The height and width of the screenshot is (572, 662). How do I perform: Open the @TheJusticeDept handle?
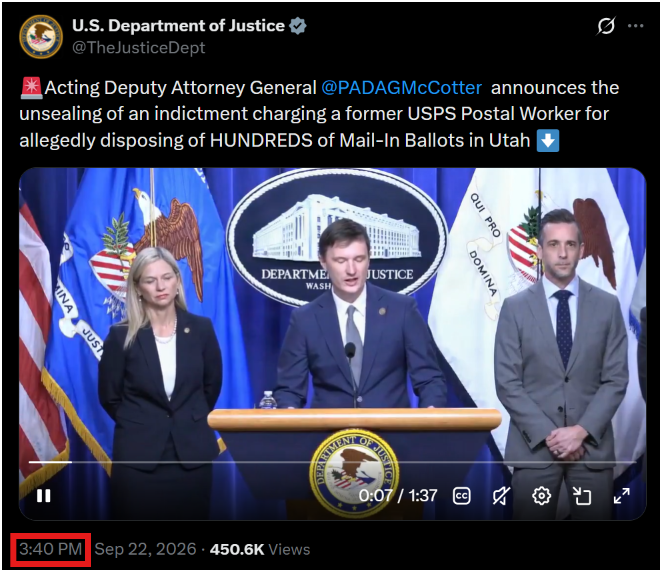[x=138, y=48]
